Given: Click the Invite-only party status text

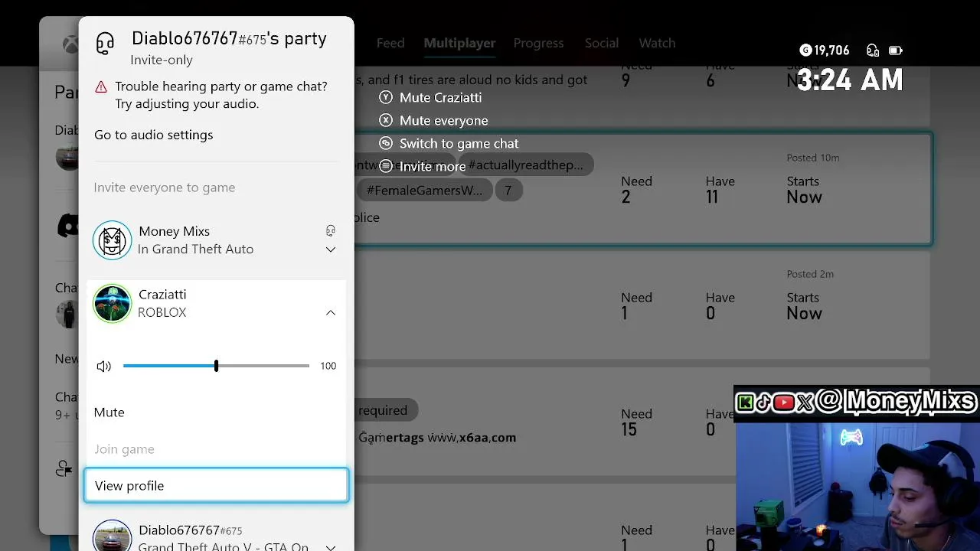Looking at the screenshot, I should (x=162, y=60).
